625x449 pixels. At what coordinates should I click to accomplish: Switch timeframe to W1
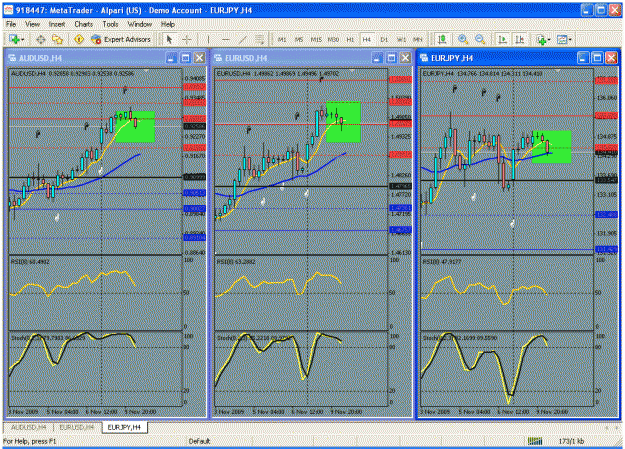[x=401, y=39]
